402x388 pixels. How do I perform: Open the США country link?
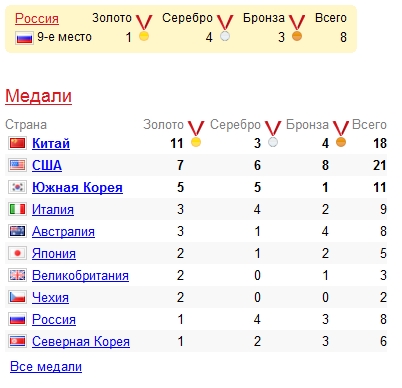point(47,165)
